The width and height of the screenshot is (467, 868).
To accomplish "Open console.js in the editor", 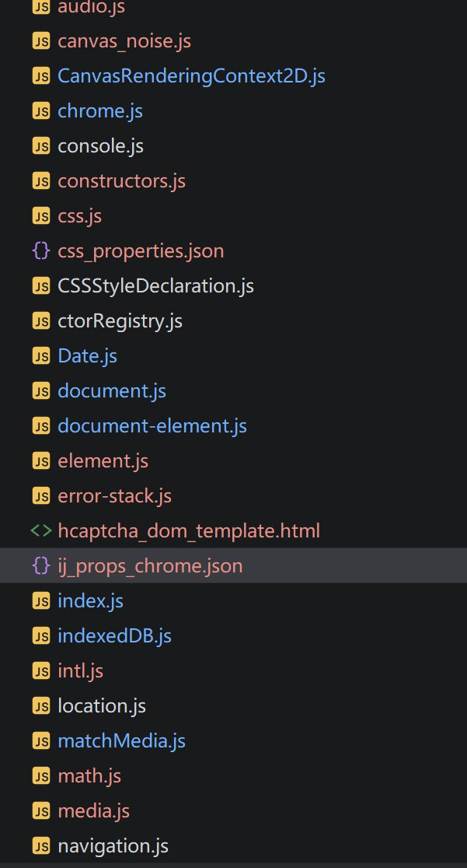I will point(100,146).
